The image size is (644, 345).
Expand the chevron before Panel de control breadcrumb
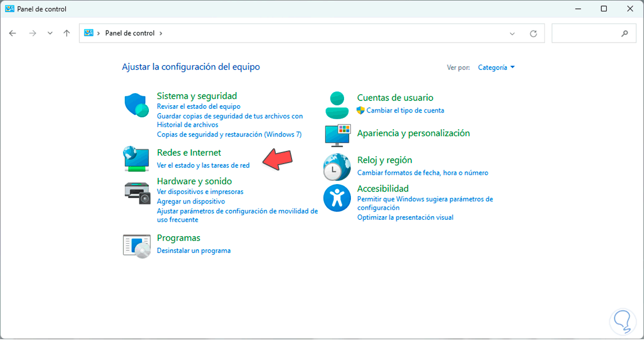coord(99,33)
